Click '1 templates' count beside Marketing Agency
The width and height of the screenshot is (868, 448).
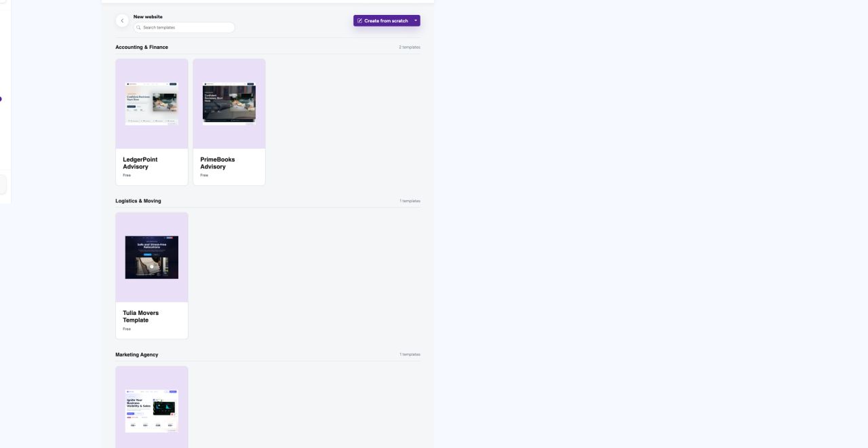point(410,354)
